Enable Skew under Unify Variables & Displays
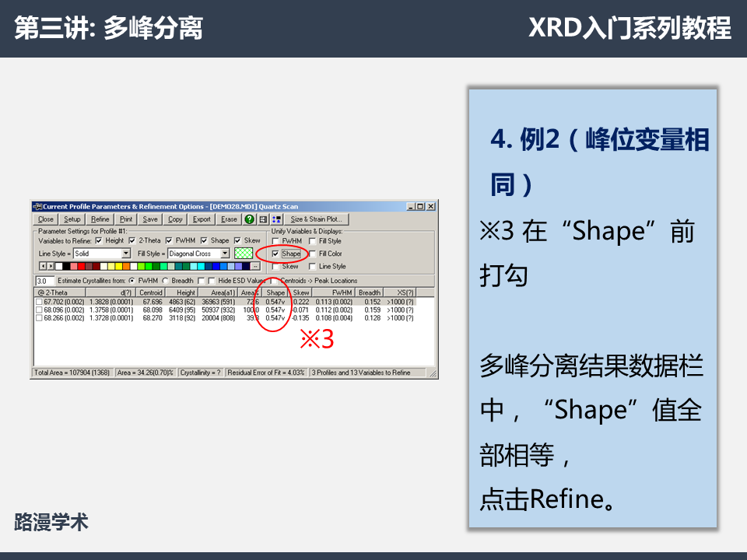The image size is (747, 560). pyautogui.click(x=275, y=267)
